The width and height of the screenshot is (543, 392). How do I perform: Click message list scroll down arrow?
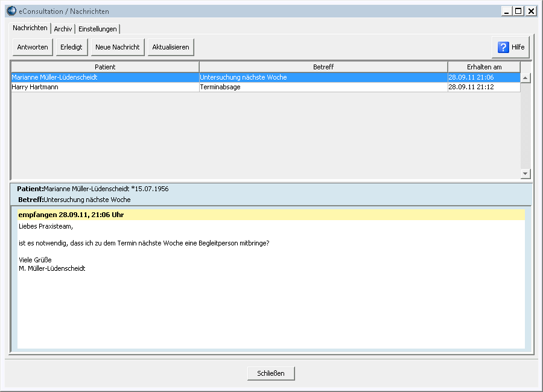(526, 174)
